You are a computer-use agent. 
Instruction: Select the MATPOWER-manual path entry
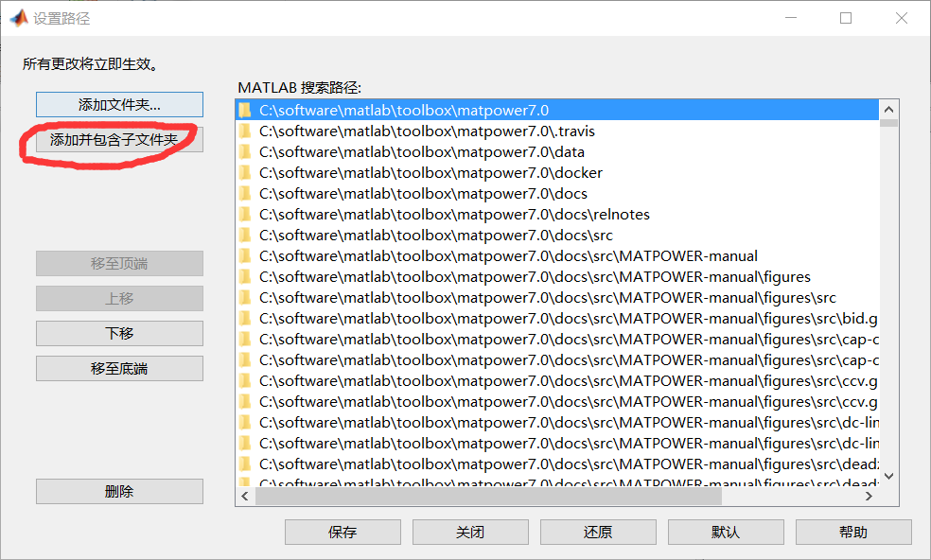click(473, 255)
